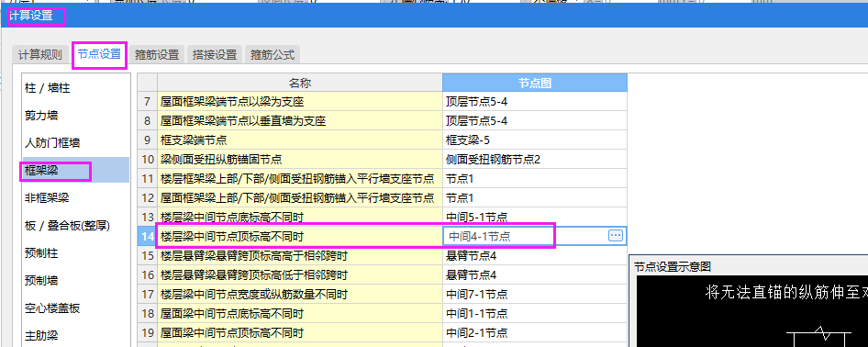Image resolution: width=868 pixels, height=347 pixels.
Task: Click the 侧面受扭钢筋节点2 value cell
Action: point(535,160)
